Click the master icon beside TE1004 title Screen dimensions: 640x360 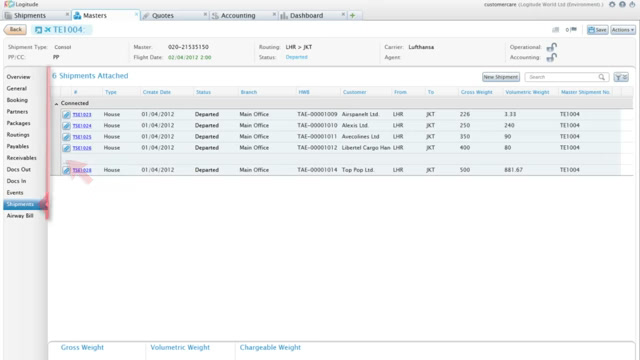coord(38,30)
